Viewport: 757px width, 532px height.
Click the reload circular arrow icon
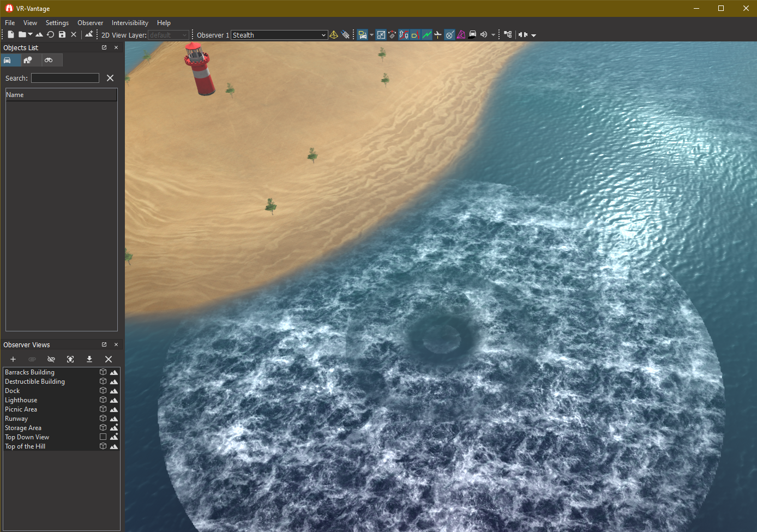(51, 34)
